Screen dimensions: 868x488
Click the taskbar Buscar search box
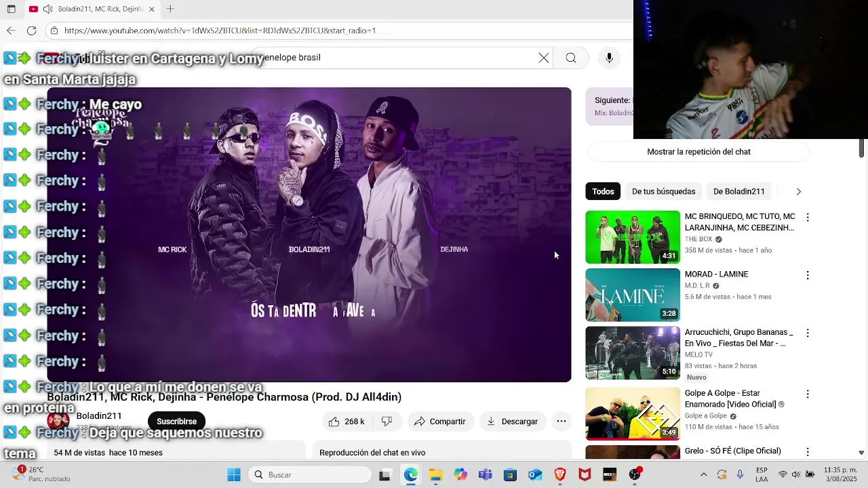[309, 475]
